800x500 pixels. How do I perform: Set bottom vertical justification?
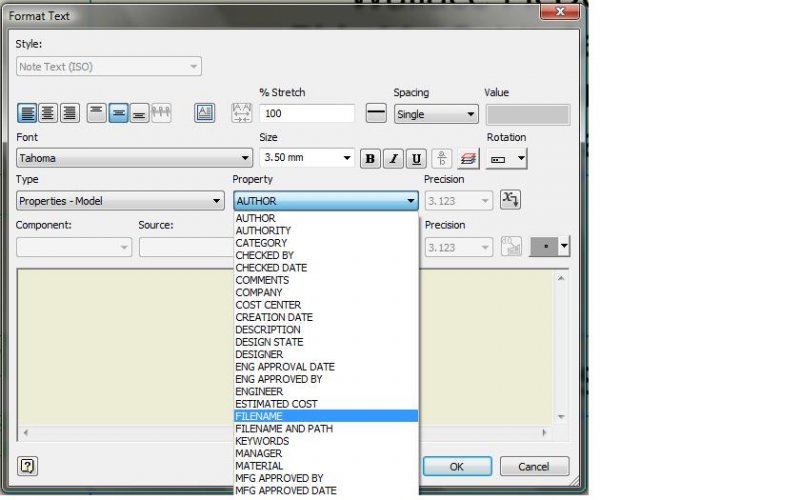click(x=139, y=113)
